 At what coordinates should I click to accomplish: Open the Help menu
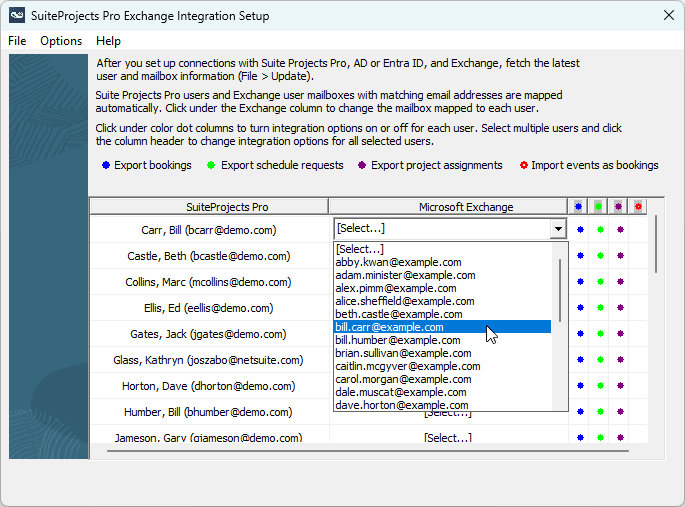pos(108,41)
